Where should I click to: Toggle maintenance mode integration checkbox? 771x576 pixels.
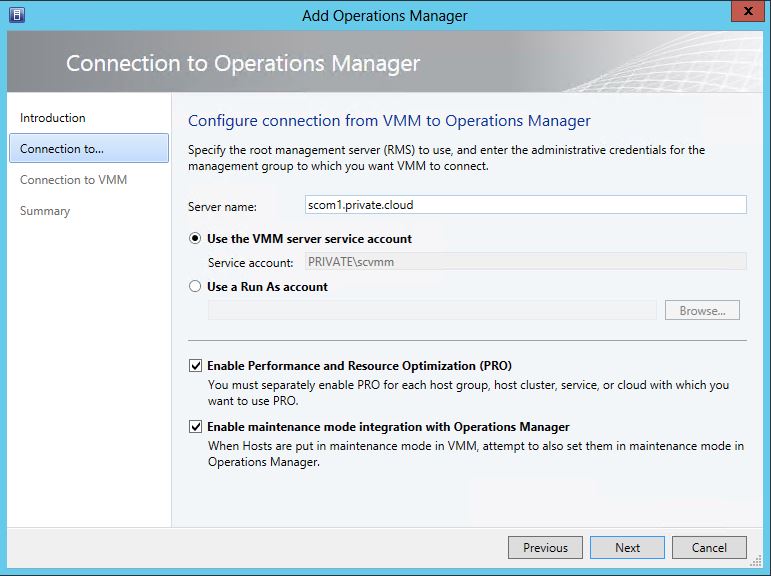click(196, 427)
